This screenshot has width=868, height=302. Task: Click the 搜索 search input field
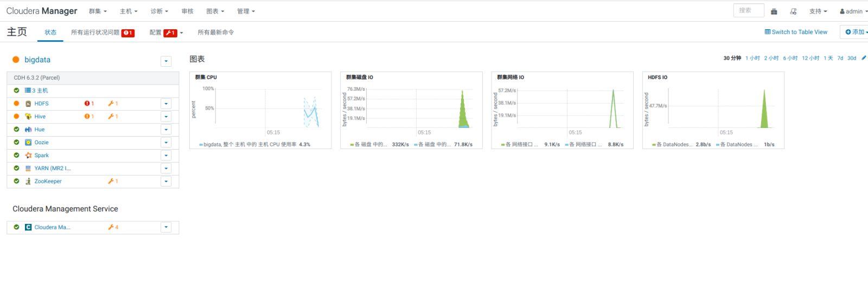[x=748, y=10]
